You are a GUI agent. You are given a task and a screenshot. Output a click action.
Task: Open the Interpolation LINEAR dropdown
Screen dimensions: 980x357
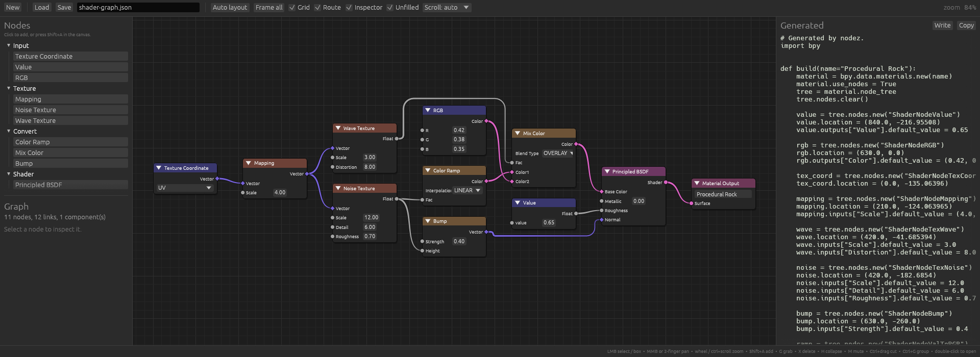pos(467,190)
